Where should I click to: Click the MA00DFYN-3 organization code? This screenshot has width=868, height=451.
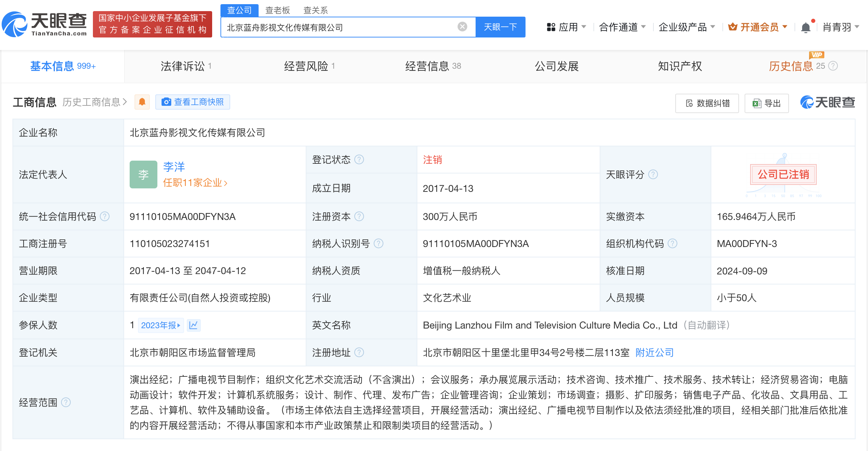[x=747, y=244]
